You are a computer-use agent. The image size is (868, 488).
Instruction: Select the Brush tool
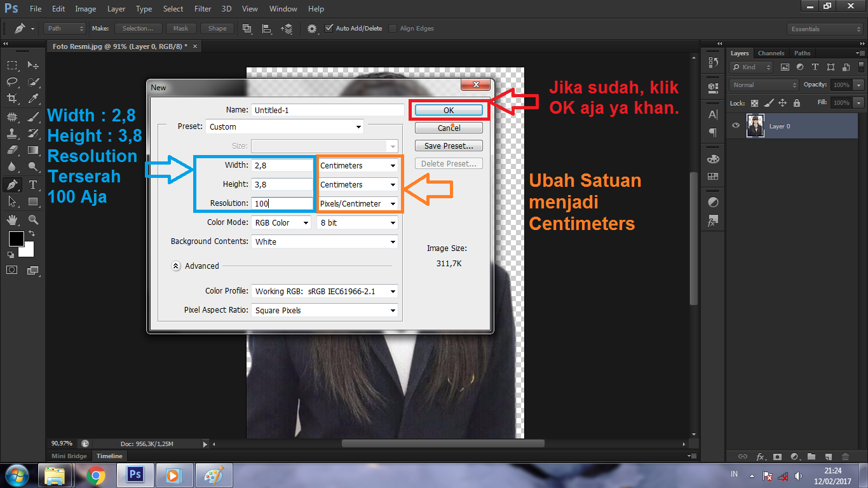coord(33,116)
